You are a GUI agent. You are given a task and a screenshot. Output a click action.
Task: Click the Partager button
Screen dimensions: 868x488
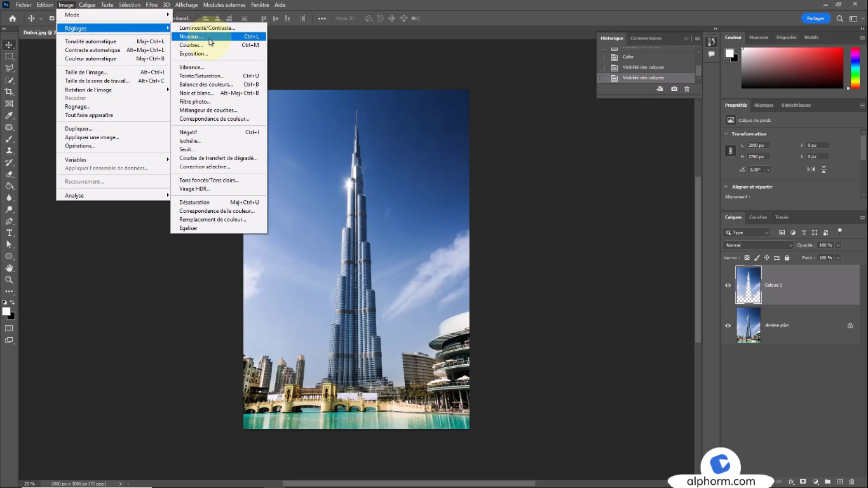pyautogui.click(x=815, y=18)
